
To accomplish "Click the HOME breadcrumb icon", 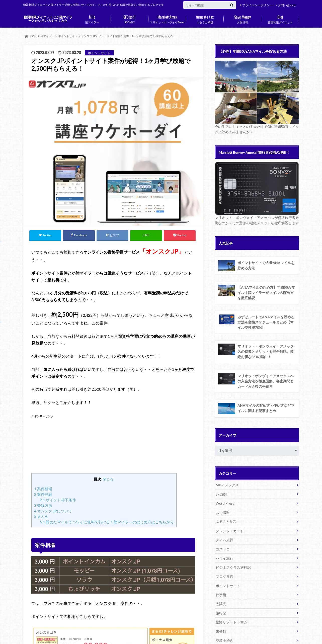I will [26, 36].
